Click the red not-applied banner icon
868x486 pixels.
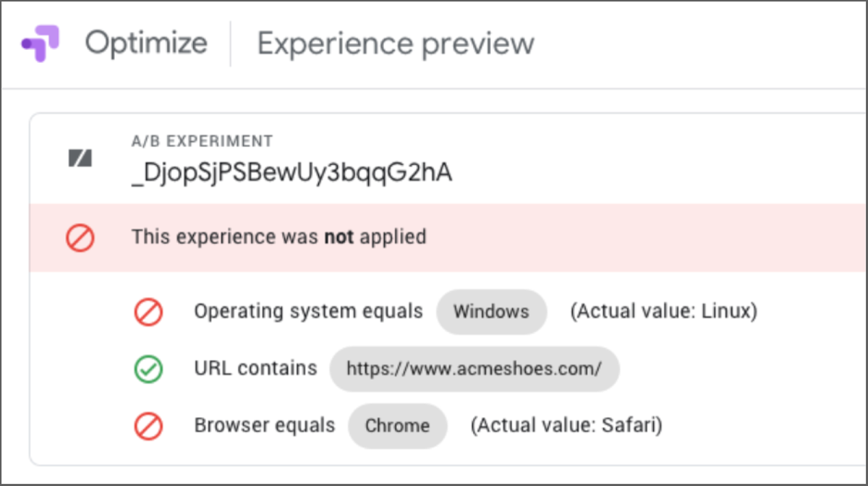80,237
